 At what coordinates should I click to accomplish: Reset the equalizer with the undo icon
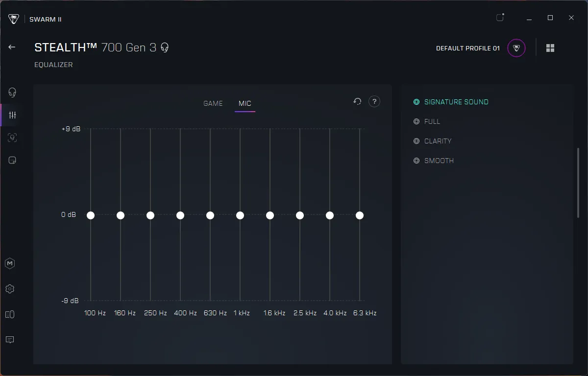coord(357,101)
